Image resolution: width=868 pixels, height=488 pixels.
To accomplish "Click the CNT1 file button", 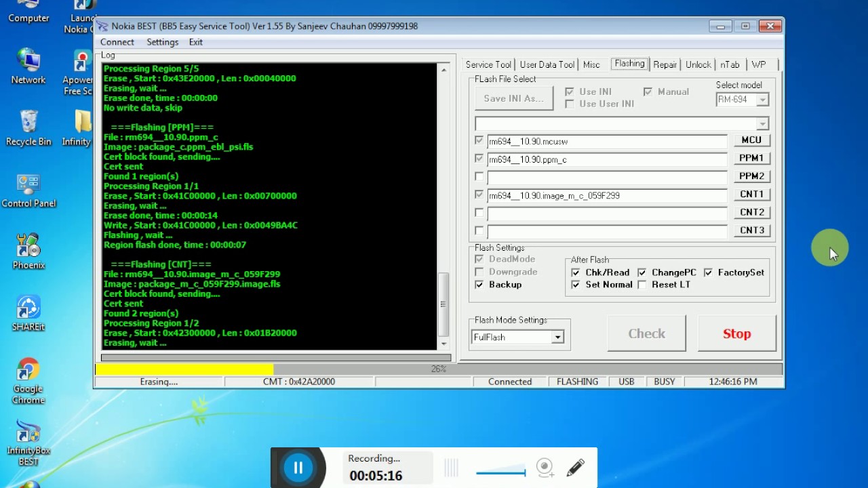I will (751, 195).
